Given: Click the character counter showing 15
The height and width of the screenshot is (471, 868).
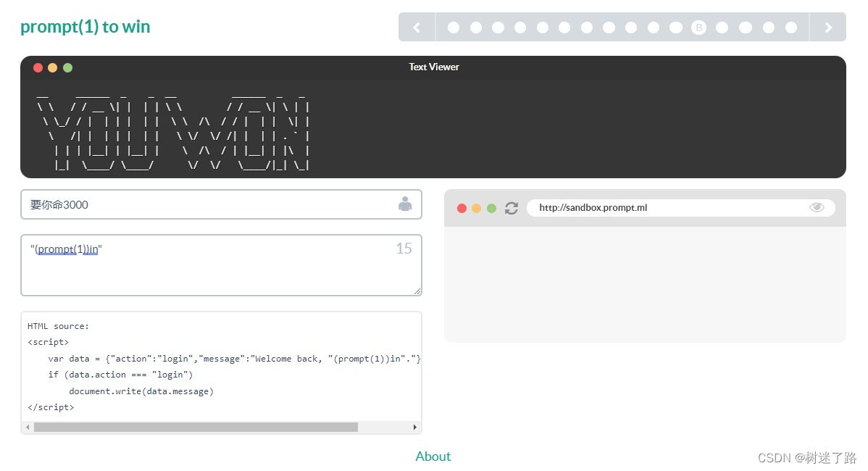Looking at the screenshot, I should [x=404, y=249].
